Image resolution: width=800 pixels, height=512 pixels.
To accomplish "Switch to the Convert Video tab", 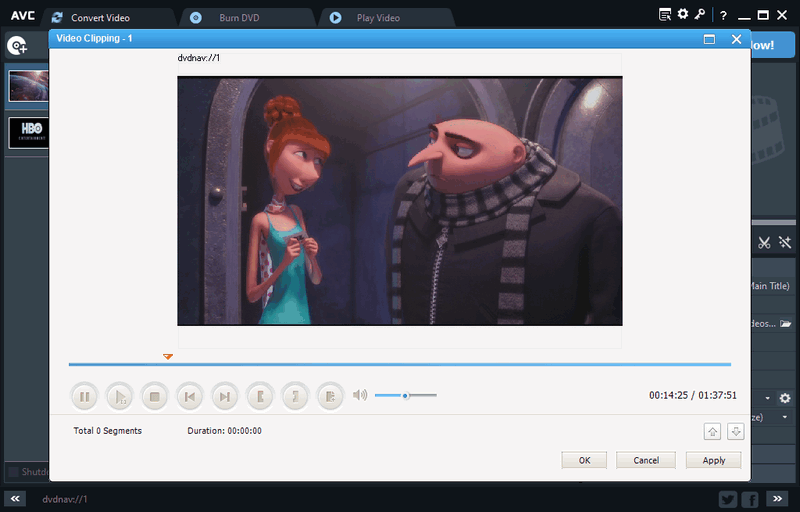I will (x=100, y=18).
